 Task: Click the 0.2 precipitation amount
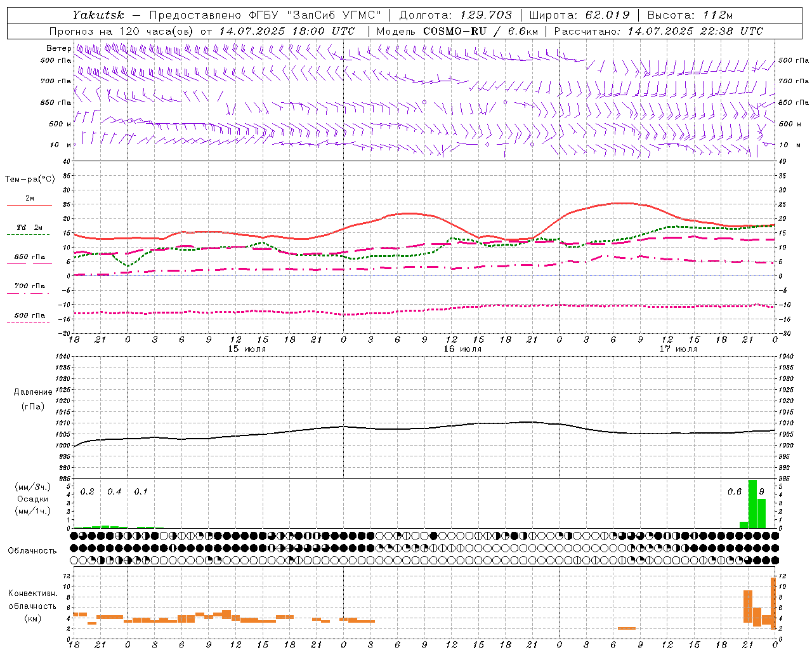pos(88,492)
